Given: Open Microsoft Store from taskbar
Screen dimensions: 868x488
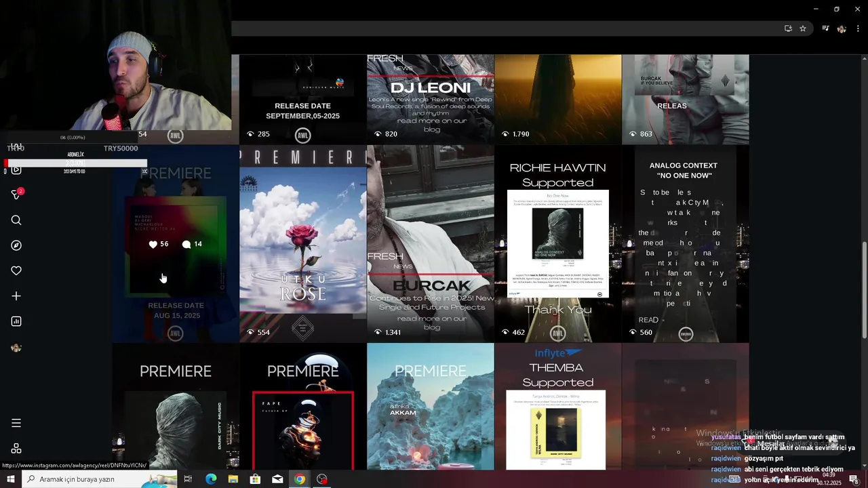Looking at the screenshot, I should click(255, 479).
